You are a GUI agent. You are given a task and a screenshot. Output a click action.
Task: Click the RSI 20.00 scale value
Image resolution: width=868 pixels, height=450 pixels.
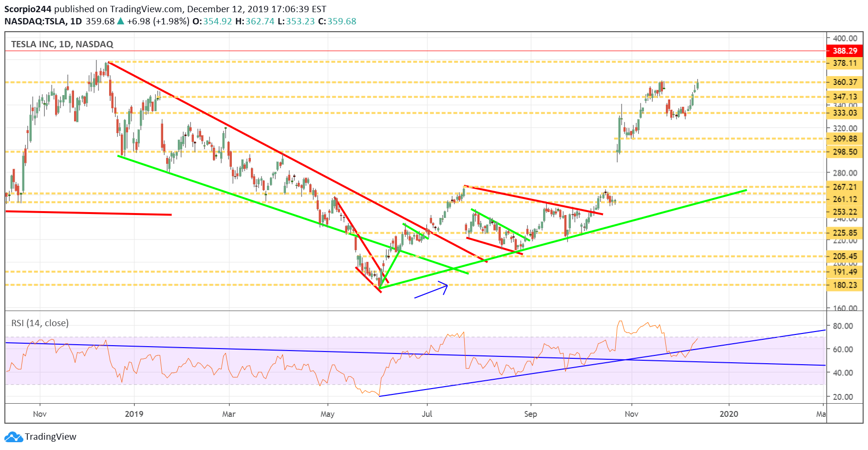pyautogui.click(x=843, y=397)
